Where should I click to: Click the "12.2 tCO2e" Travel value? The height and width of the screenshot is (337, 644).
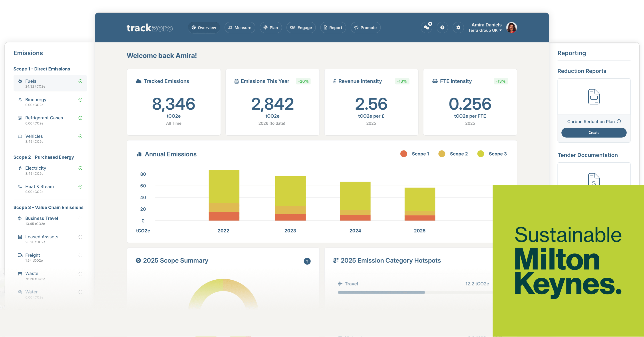point(477,284)
